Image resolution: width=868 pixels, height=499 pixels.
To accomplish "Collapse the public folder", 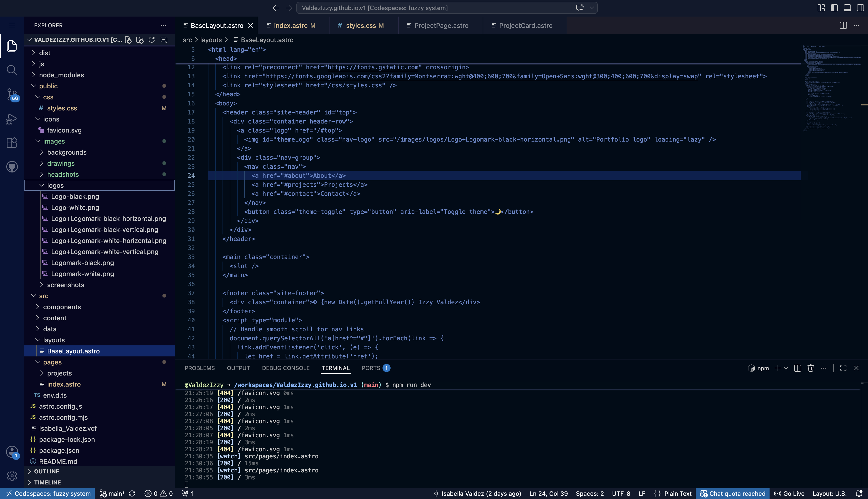I will (99, 86).
